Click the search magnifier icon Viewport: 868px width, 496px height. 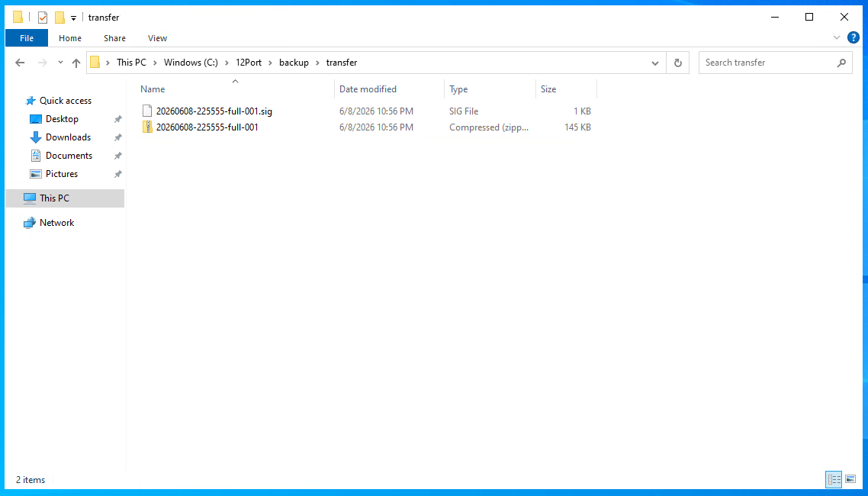point(841,63)
